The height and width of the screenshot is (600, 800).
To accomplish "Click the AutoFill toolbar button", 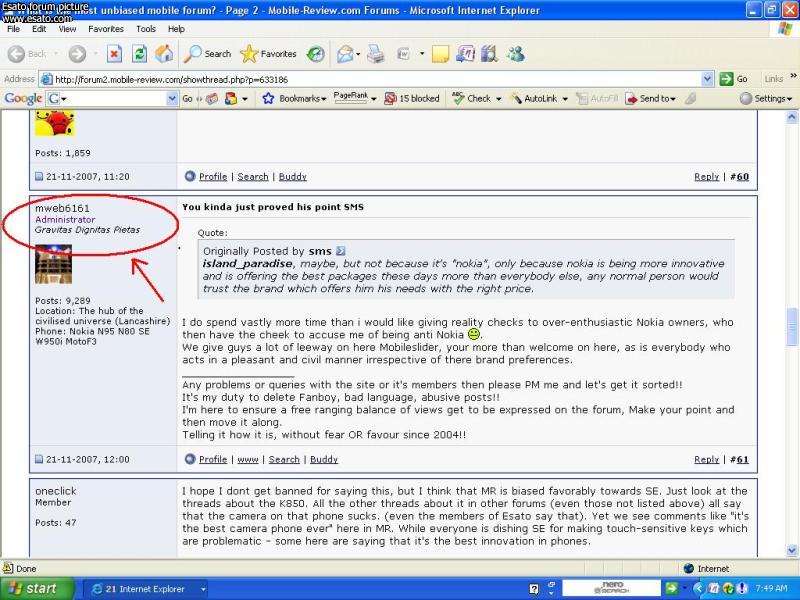I will [x=597, y=98].
